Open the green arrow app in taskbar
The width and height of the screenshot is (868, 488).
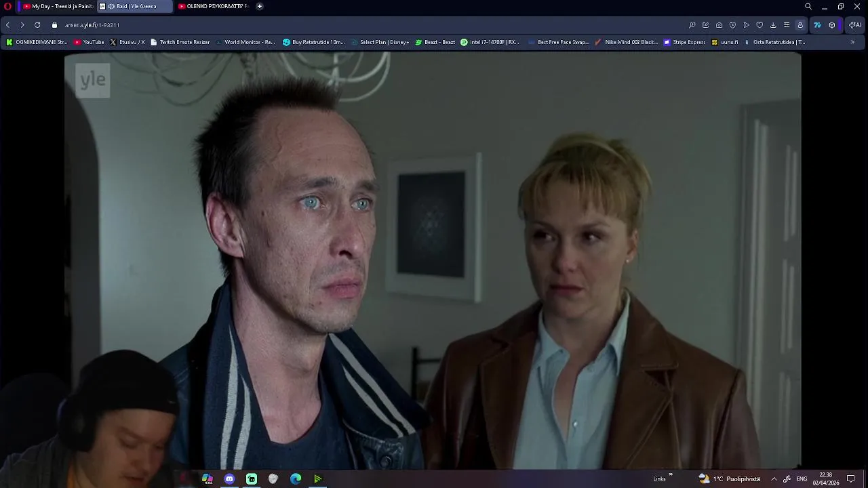tap(317, 479)
